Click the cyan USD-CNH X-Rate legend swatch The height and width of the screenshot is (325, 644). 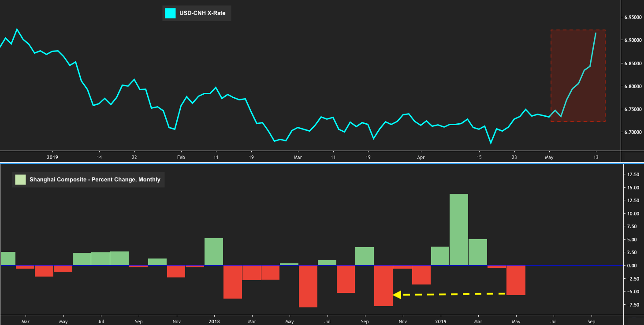[x=170, y=13]
